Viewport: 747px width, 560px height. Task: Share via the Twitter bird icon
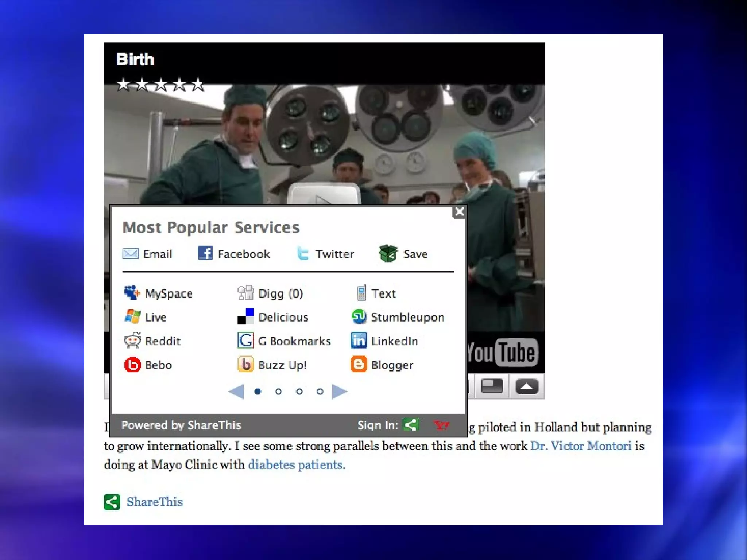coord(302,253)
